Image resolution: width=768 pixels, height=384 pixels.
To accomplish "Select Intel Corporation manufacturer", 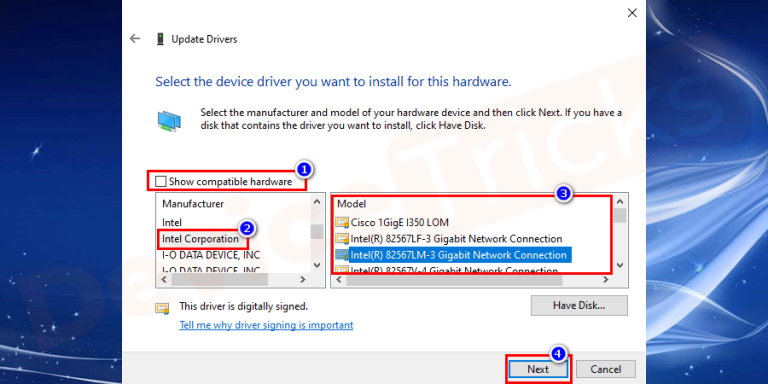I will click(200, 239).
